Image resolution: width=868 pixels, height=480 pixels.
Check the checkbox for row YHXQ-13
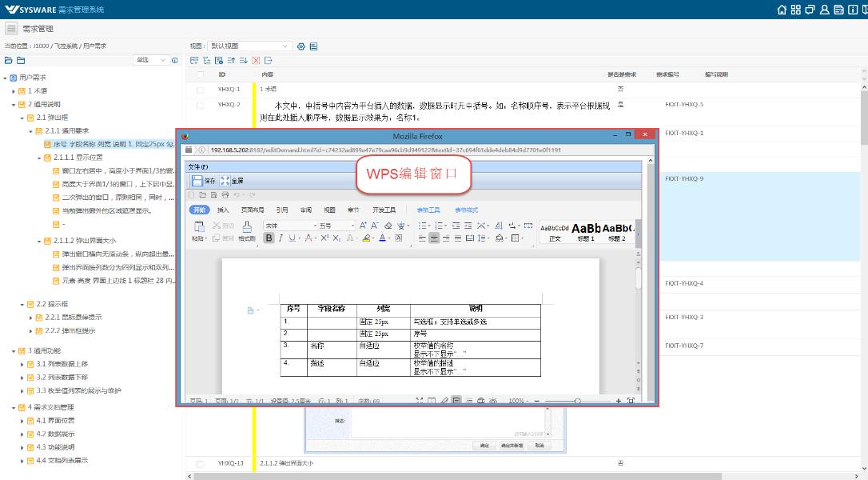[200, 463]
